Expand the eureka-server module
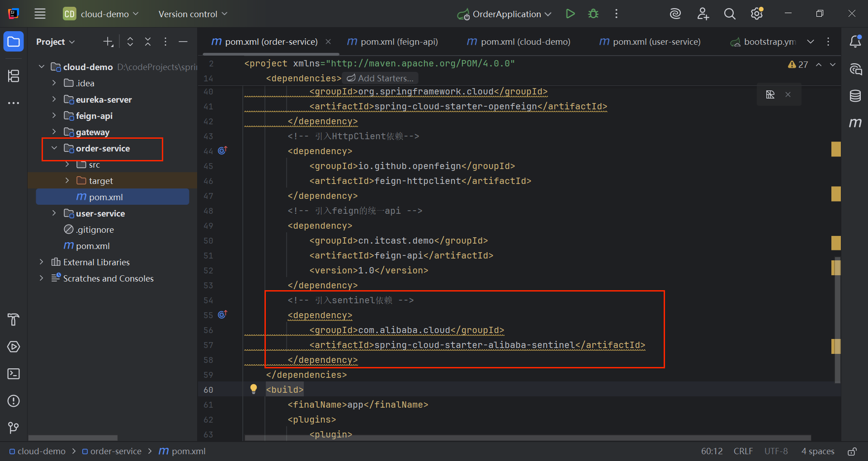868x461 pixels. tap(54, 99)
